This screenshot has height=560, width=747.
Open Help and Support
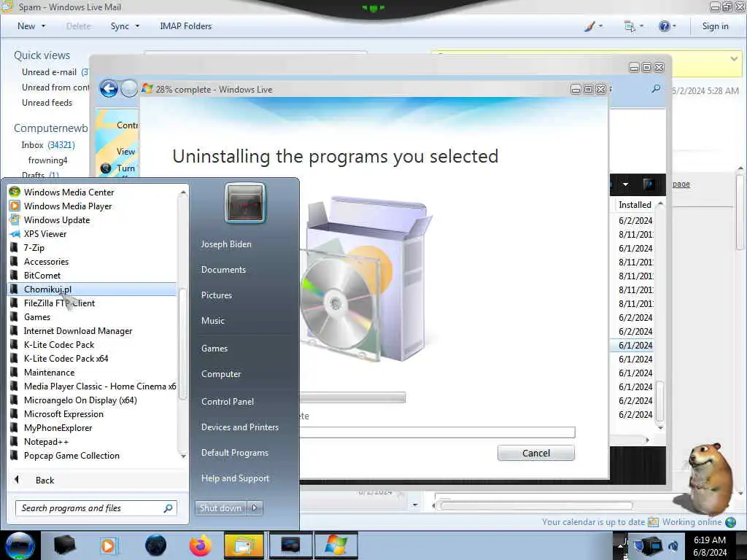pyautogui.click(x=235, y=478)
